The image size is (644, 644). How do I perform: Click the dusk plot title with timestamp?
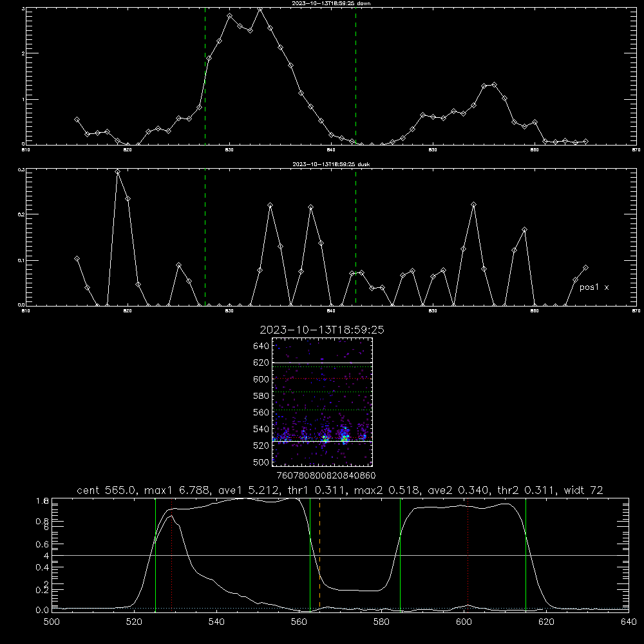(x=331, y=164)
